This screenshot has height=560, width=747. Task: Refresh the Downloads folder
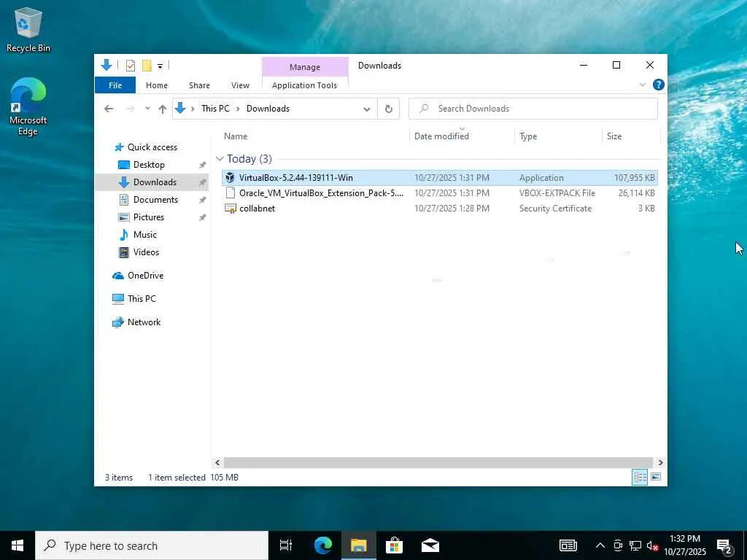point(389,109)
